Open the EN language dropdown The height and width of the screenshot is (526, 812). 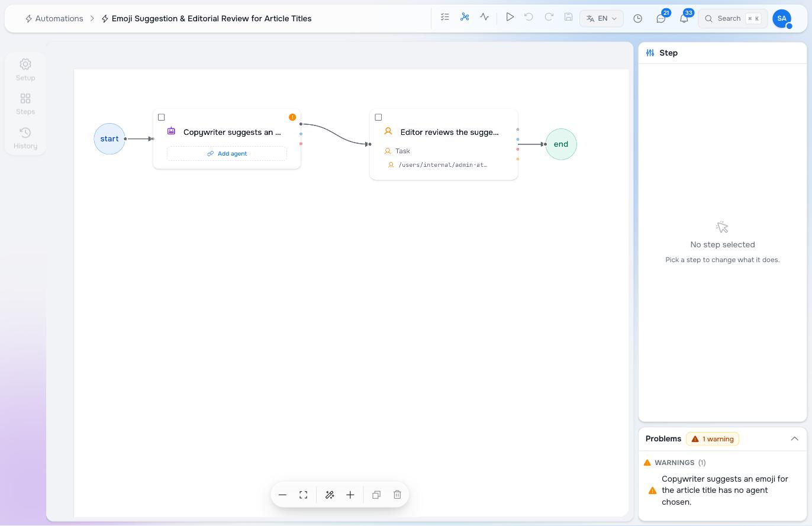[601, 18]
